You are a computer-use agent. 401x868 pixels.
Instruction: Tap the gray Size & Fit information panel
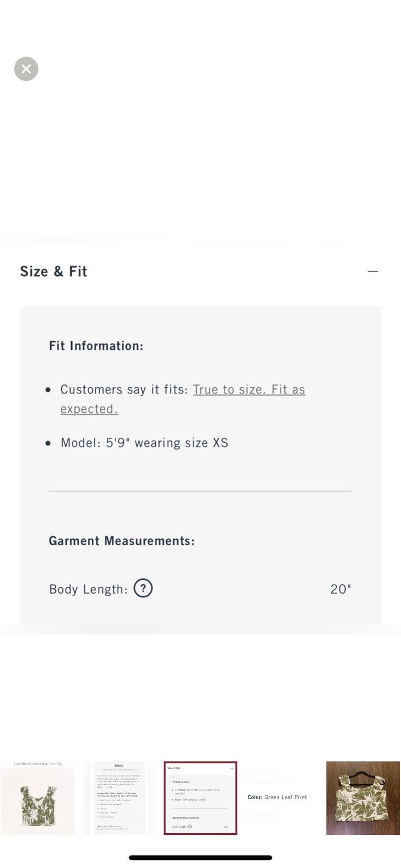(200, 465)
